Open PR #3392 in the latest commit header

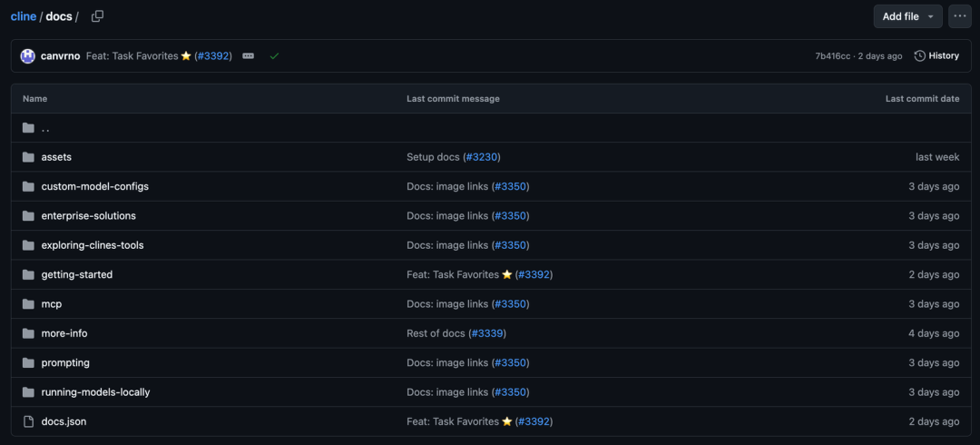pos(213,55)
